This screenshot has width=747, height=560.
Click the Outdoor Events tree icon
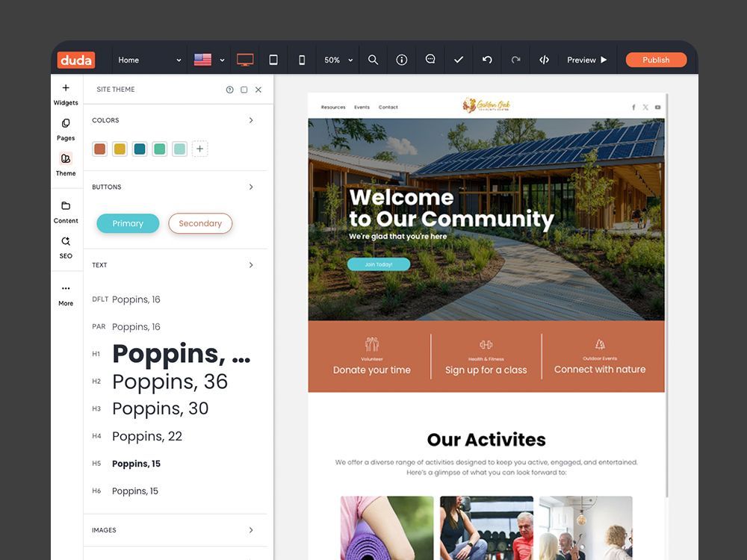(x=600, y=343)
